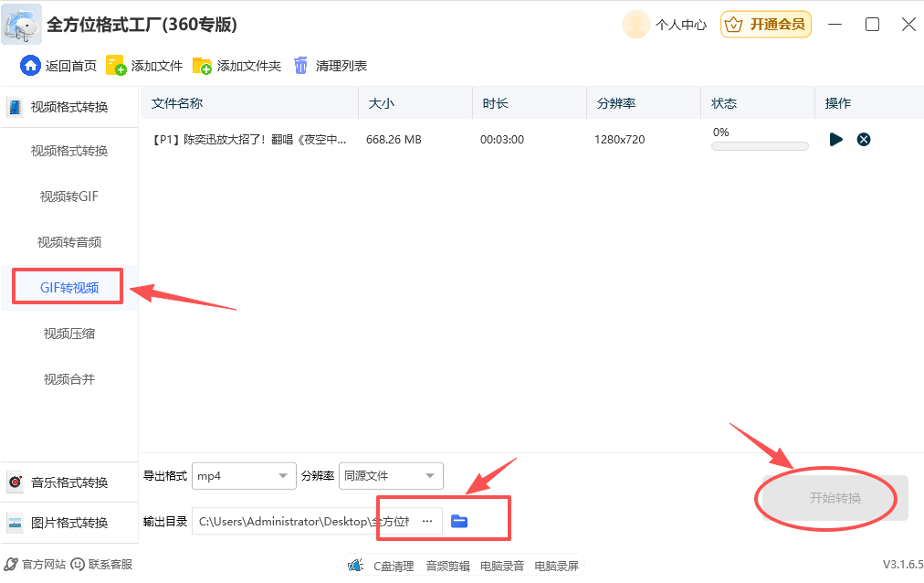Click the 开通会员 membership button
This screenshot has height=583, width=924.
click(x=766, y=25)
